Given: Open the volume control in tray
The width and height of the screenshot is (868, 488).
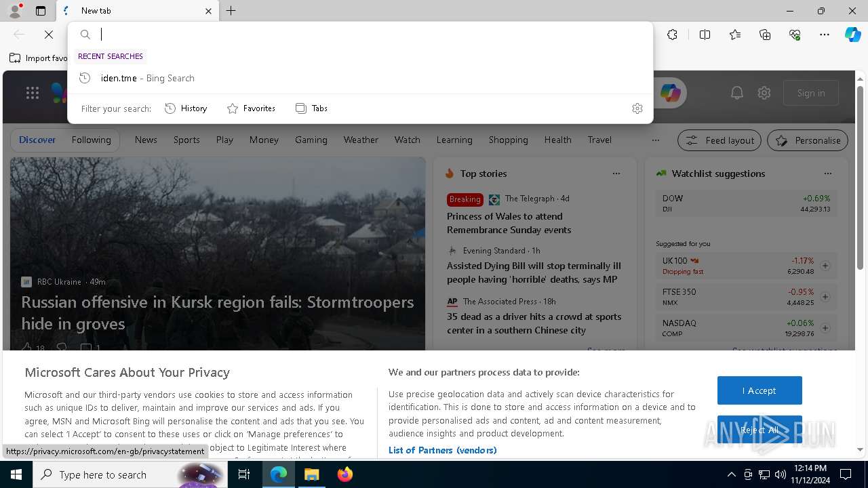Looking at the screenshot, I should (x=780, y=474).
